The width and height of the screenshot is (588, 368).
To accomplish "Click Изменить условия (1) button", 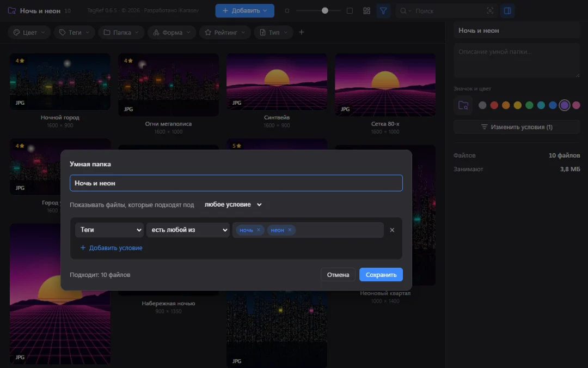I will coord(517,127).
